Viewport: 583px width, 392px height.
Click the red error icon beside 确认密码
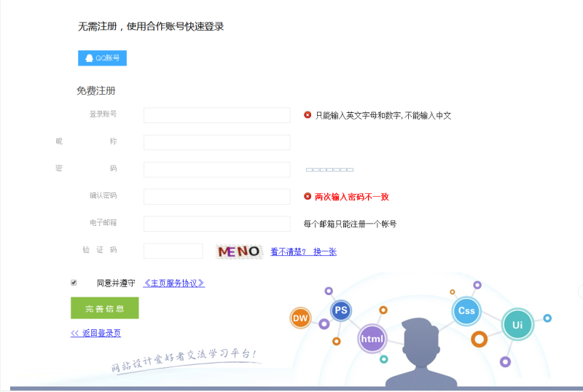pos(308,197)
